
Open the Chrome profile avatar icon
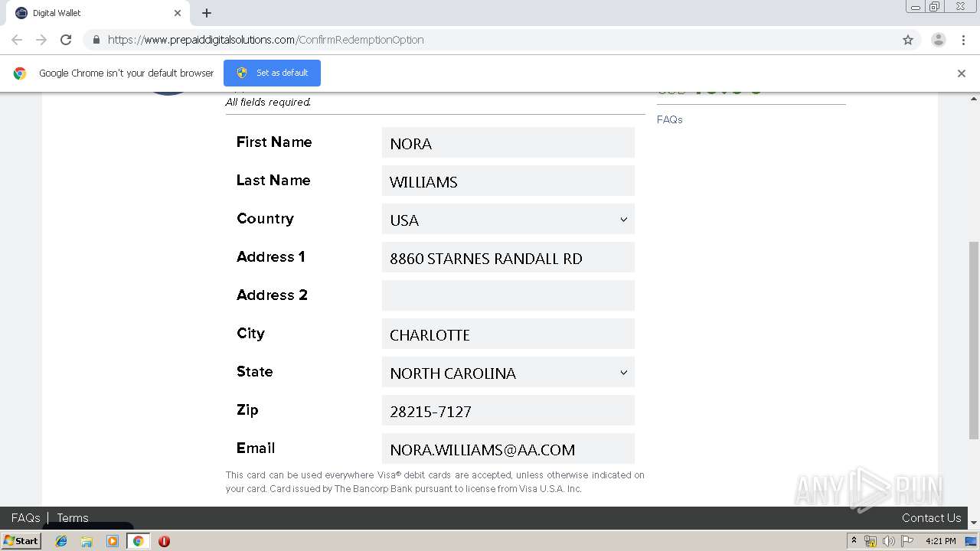coord(939,40)
